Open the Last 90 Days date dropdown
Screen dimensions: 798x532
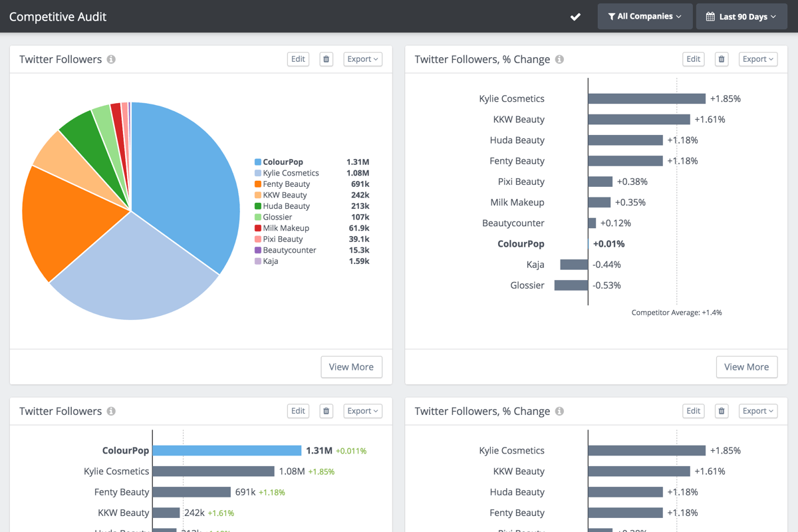741,17
